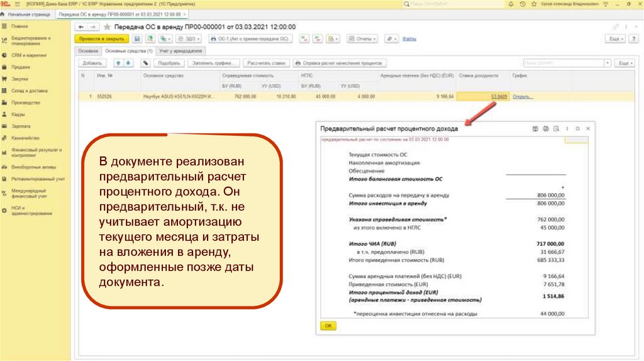644x361 pixels.
Task: Open the Учет у арендодателя tab
Action: 180,50
